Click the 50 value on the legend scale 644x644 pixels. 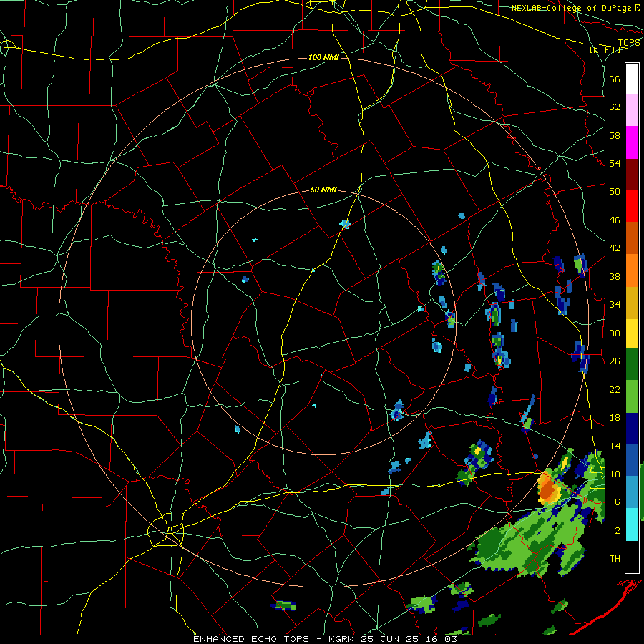click(x=615, y=192)
